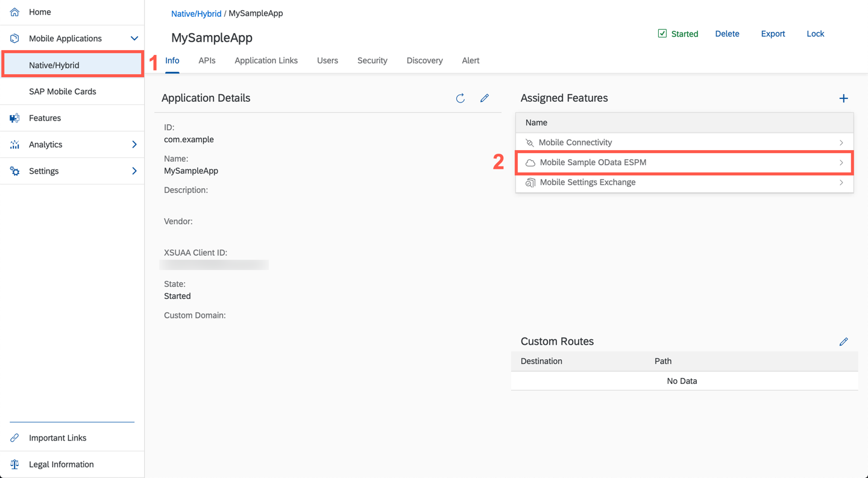Open the Application Links tab

(266, 61)
